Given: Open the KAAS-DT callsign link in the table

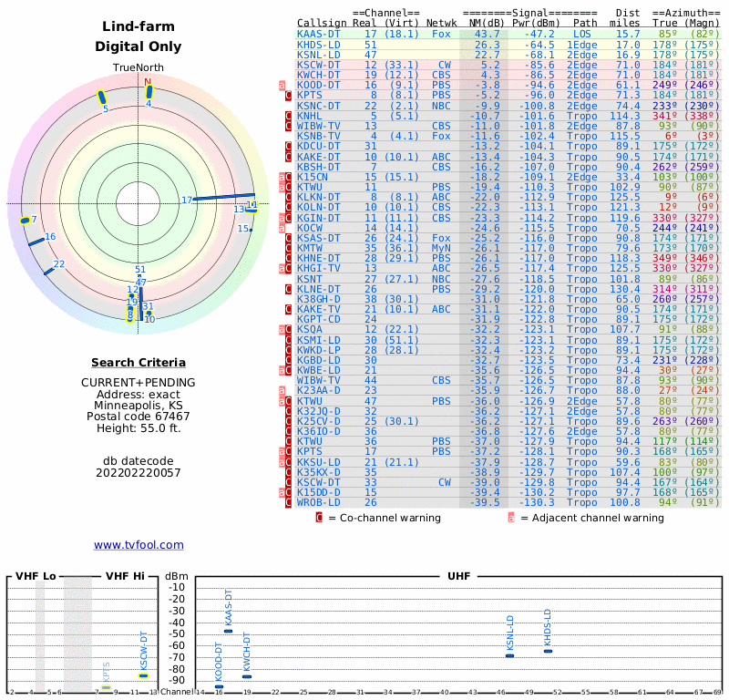Looking at the screenshot, I should click(318, 34).
